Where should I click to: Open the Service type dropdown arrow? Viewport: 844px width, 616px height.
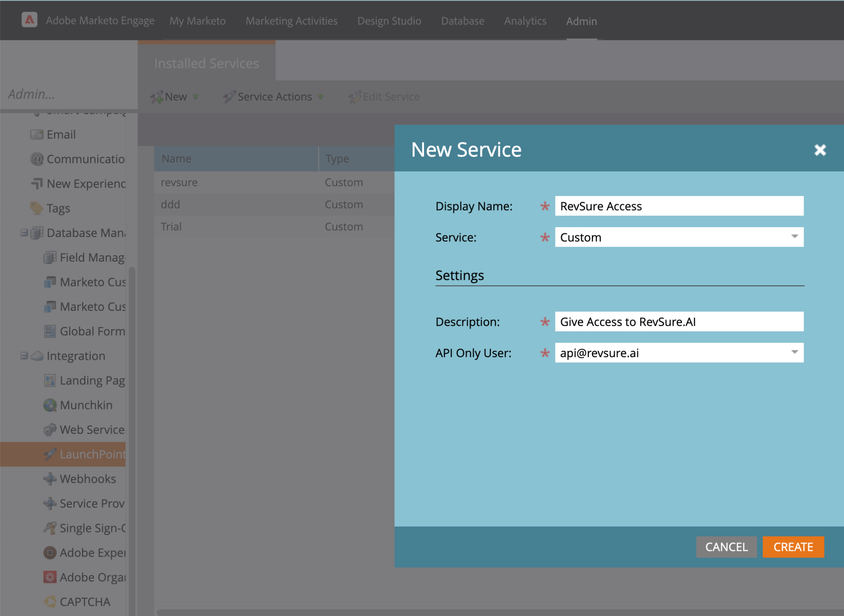click(x=795, y=237)
